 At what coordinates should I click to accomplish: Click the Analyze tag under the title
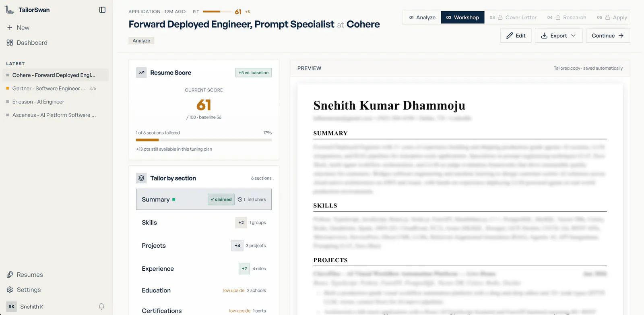(141, 41)
